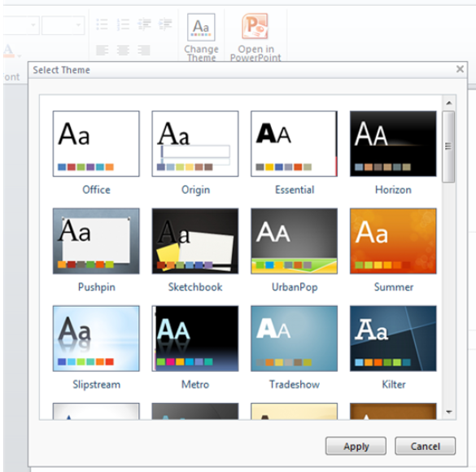Choose the Tradeshow theme thumbnail
The image size is (476, 472).
click(x=295, y=339)
